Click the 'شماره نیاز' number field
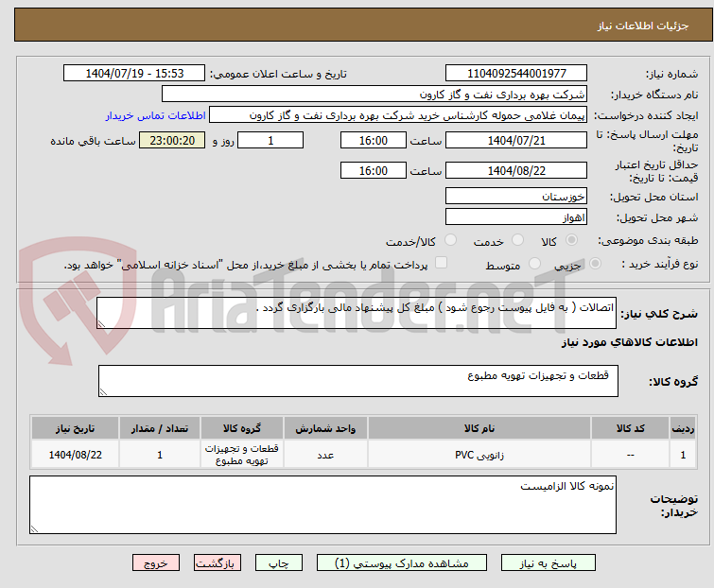This screenshot has height=588, width=714. (515, 74)
